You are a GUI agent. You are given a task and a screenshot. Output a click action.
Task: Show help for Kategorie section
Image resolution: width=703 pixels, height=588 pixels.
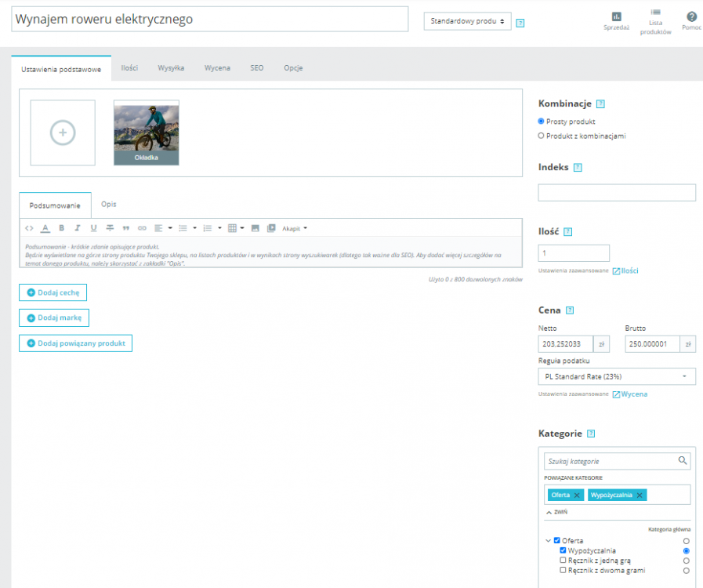click(x=591, y=434)
